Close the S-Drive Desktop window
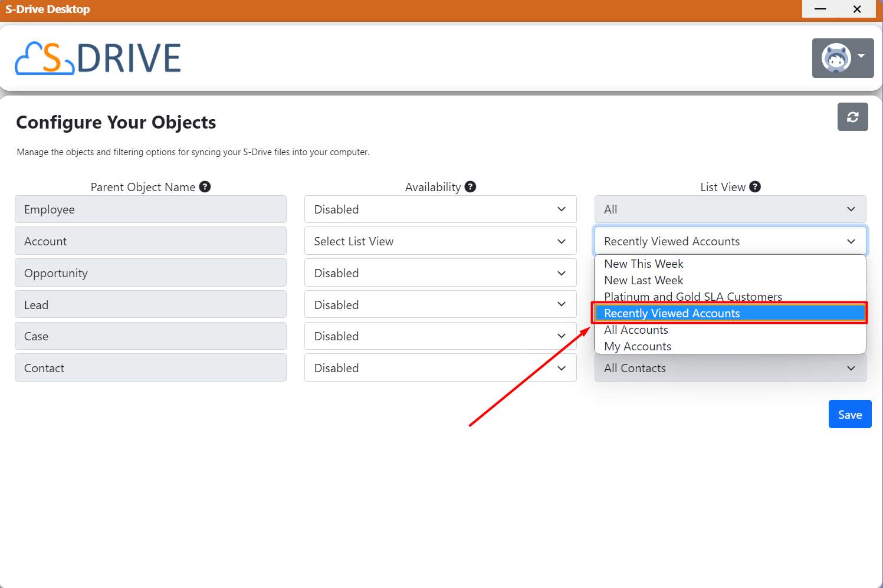Screen dimensions: 883x588 857,9
